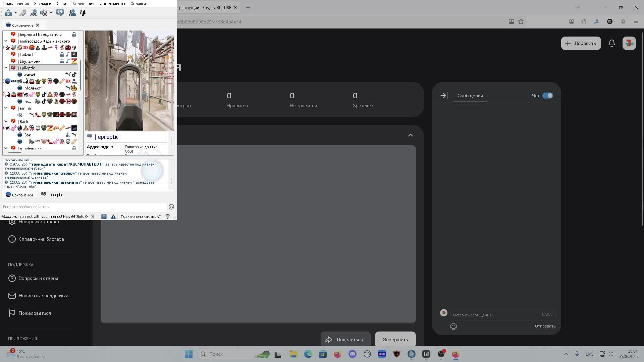Open the emoji picker in RUTUBE chat

(453, 326)
